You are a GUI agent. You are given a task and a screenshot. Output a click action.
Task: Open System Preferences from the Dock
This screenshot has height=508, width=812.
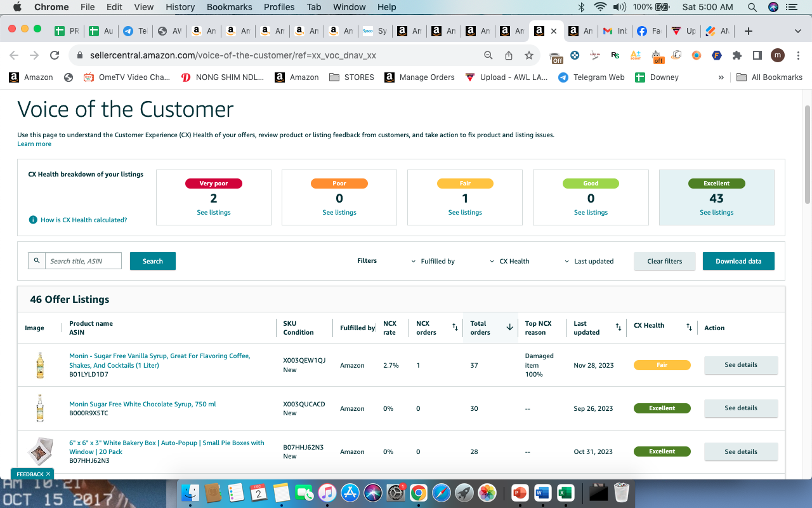396,492
